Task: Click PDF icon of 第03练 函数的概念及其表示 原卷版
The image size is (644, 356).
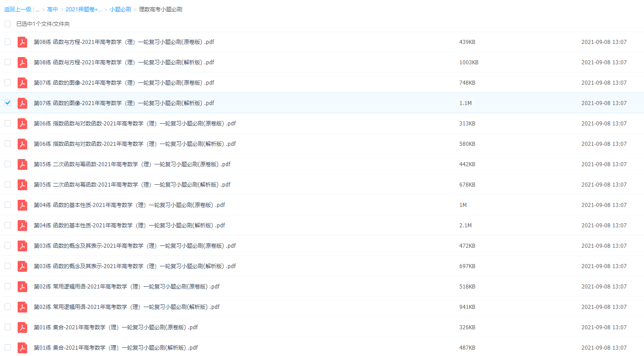Action: point(22,246)
